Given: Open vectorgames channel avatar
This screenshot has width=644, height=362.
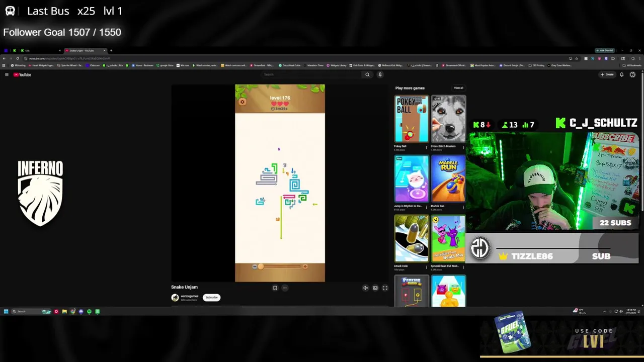Looking at the screenshot, I should tap(175, 298).
